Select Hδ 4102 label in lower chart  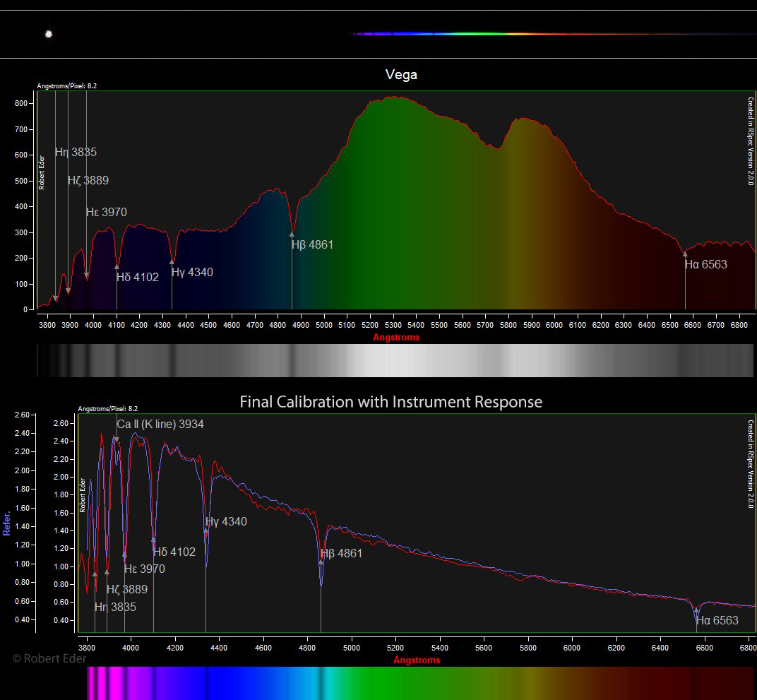(174, 552)
